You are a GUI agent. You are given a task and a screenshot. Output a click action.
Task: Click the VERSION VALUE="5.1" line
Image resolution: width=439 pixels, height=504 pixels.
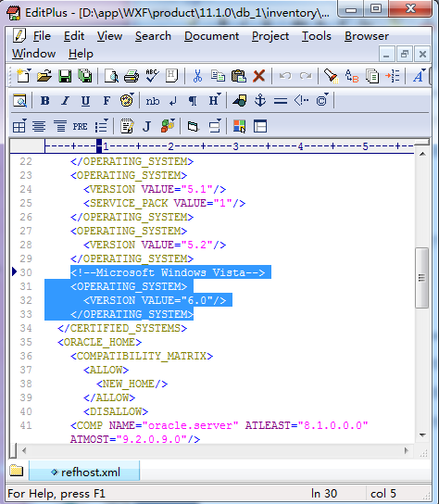(155, 189)
